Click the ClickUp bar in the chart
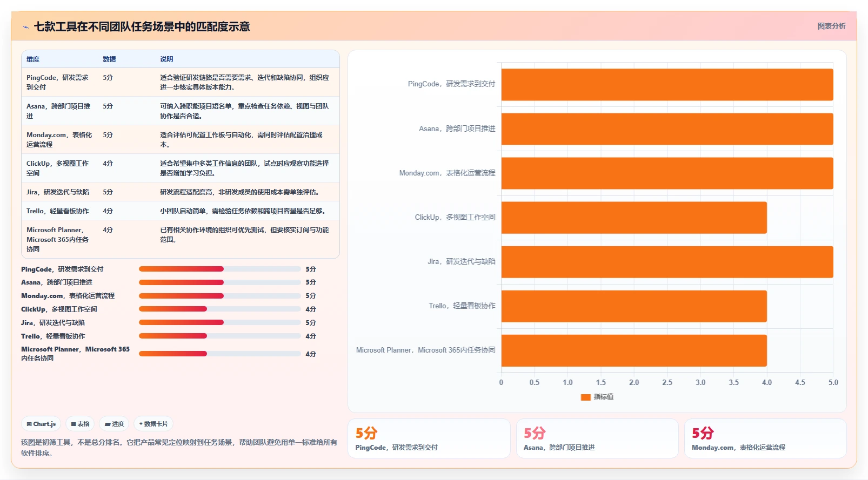The image size is (868, 480). coord(634,218)
